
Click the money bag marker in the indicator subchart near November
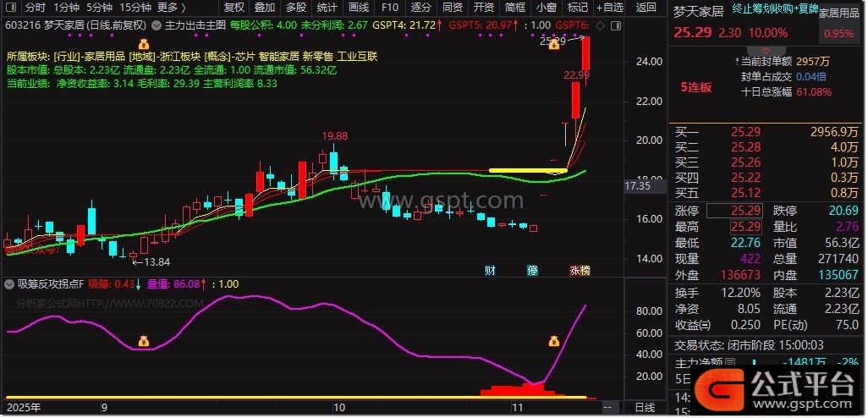554,342
